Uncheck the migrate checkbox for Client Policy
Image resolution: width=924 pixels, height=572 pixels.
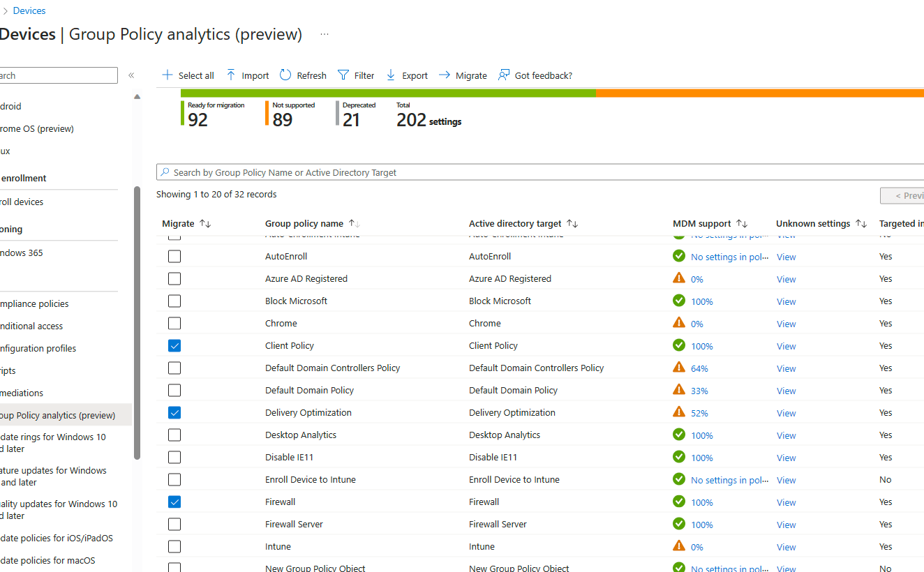click(x=174, y=345)
